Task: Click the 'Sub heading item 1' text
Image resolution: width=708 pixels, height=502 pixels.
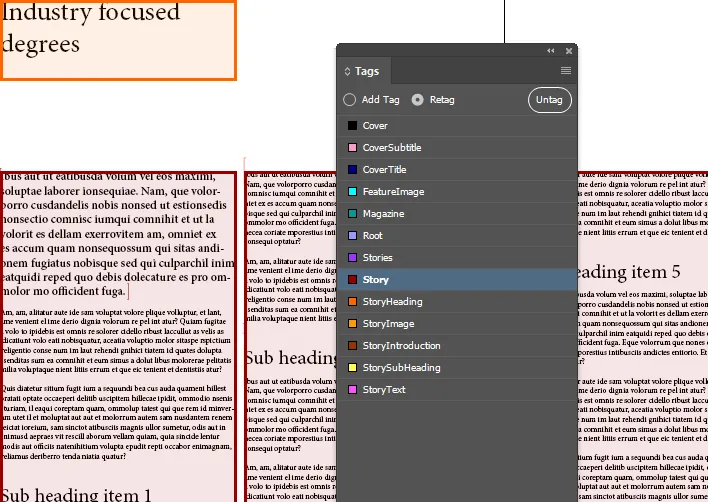Action: pos(75,495)
